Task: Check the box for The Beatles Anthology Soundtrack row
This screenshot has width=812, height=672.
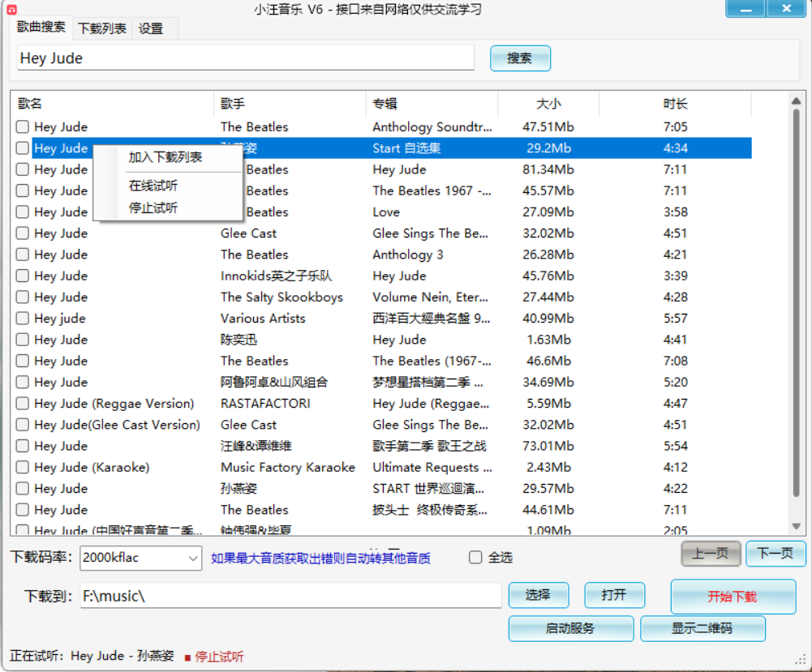Action: [x=22, y=126]
